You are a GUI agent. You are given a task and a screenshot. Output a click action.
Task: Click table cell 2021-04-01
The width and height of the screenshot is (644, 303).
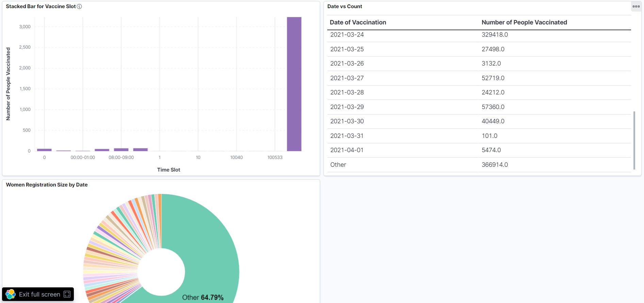pos(347,150)
